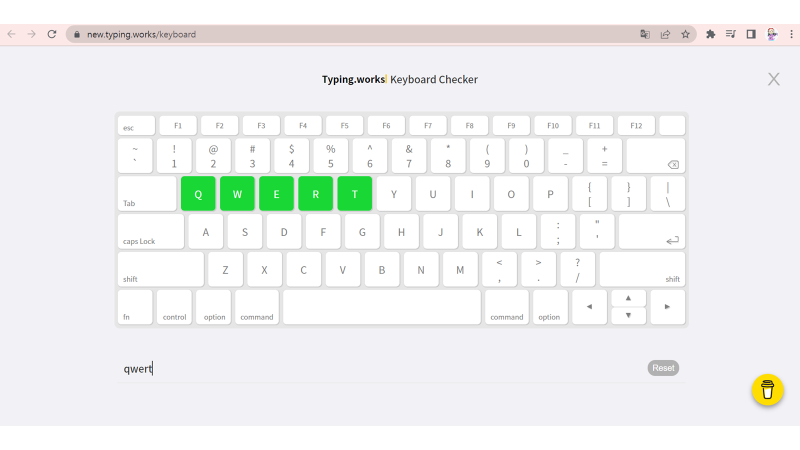Viewport: 800px width, 450px height.
Task: Click the control key
Action: point(174,307)
